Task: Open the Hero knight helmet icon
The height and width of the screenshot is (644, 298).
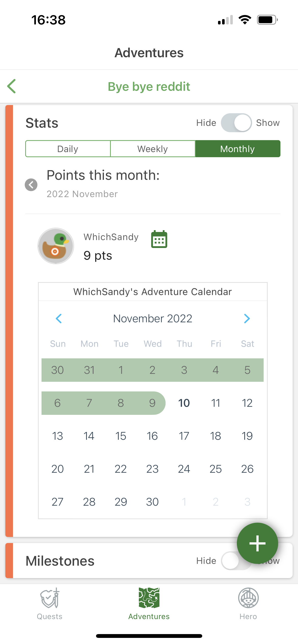Action: (x=248, y=598)
